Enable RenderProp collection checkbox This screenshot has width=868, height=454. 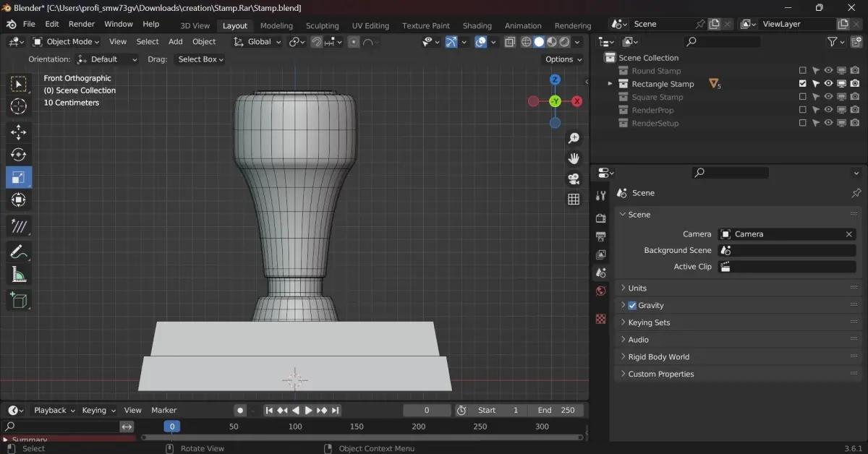(x=802, y=110)
